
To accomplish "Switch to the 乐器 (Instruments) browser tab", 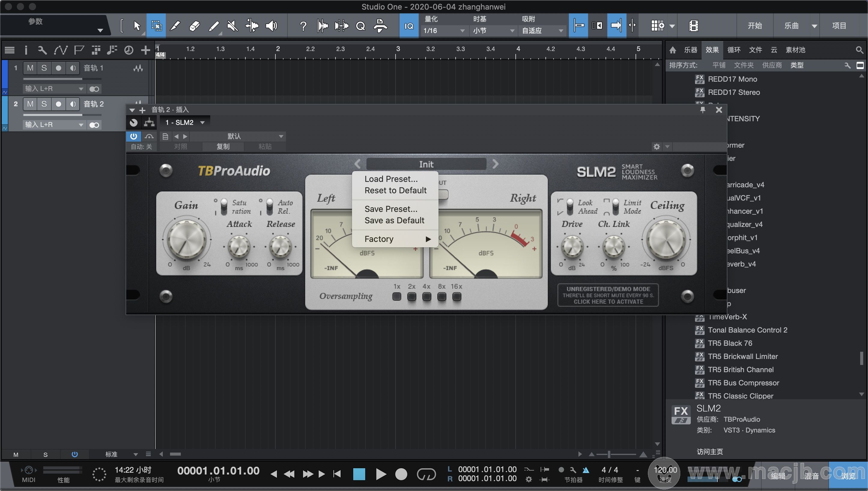I will (690, 50).
